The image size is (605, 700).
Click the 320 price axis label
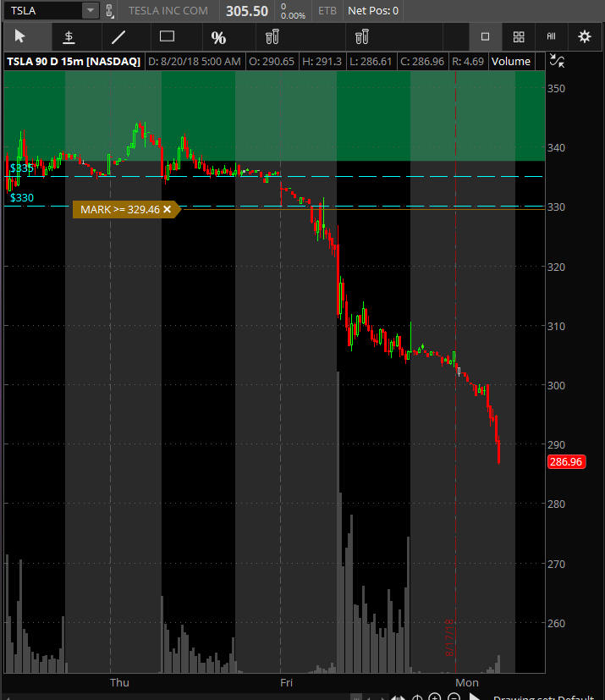[x=557, y=267]
